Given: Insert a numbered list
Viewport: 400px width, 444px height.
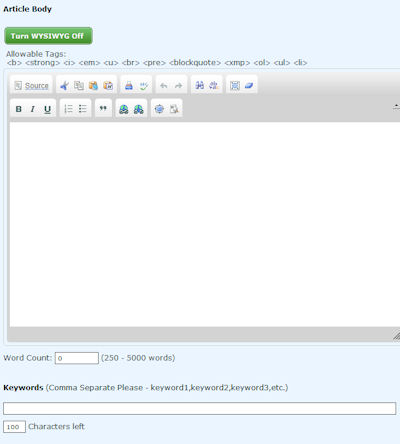Looking at the screenshot, I should (x=68, y=109).
